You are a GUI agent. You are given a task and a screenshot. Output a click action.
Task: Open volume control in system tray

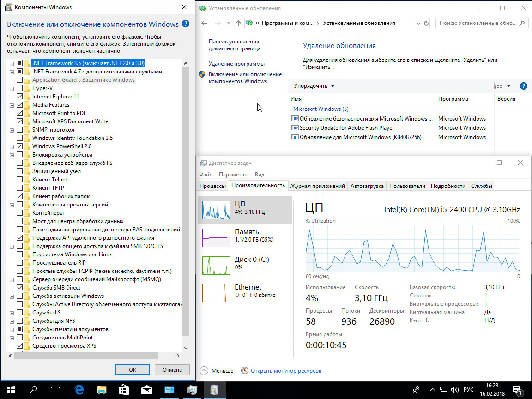[455, 390]
